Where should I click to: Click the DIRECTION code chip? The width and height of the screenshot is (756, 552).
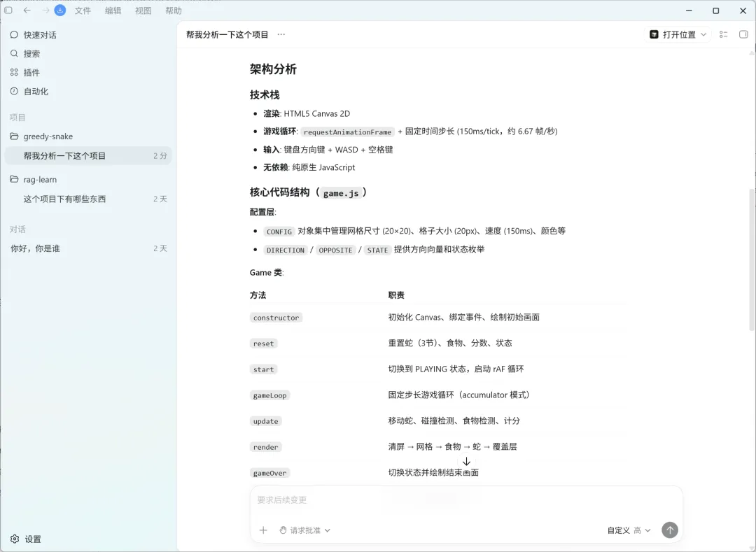point(286,250)
